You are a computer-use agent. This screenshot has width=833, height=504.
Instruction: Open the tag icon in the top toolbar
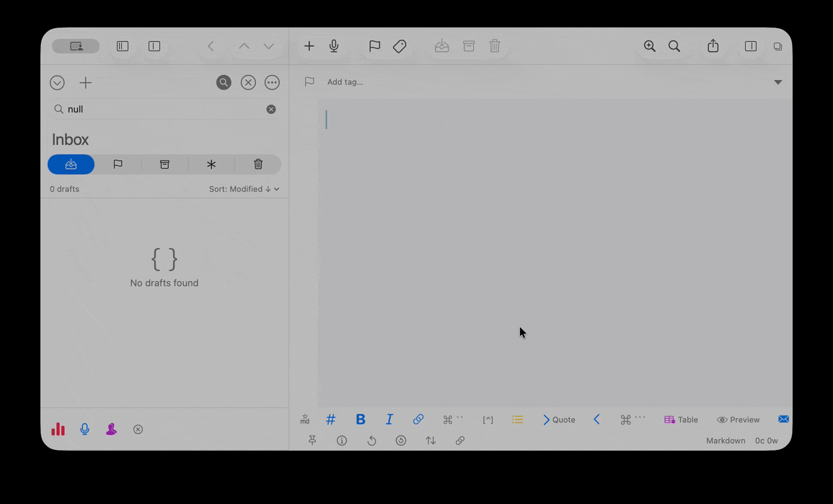pos(400,46)
